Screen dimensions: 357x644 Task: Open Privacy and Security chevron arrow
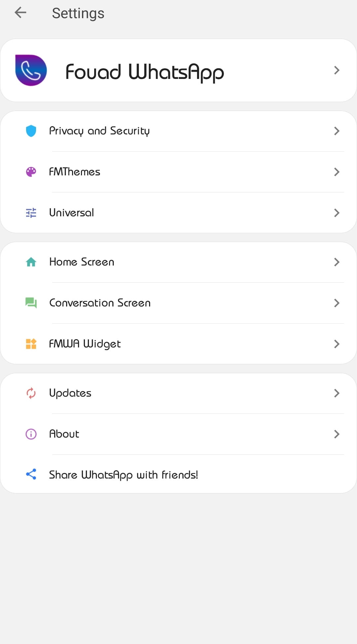(x=337, y=131)
